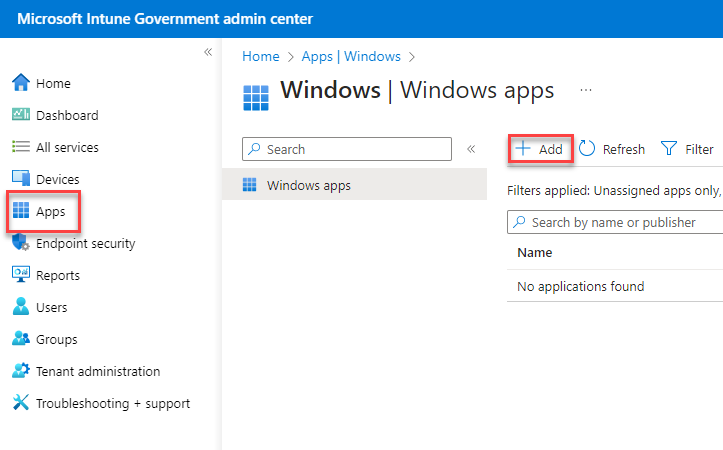Go to Home breadcrumb link
Image resolution: width=723 pixels, height=450 pixels.
(261, 56)
